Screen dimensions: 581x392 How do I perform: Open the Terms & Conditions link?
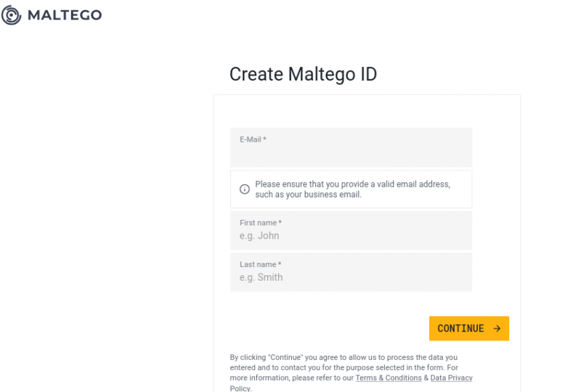click(x=388, y=378)
